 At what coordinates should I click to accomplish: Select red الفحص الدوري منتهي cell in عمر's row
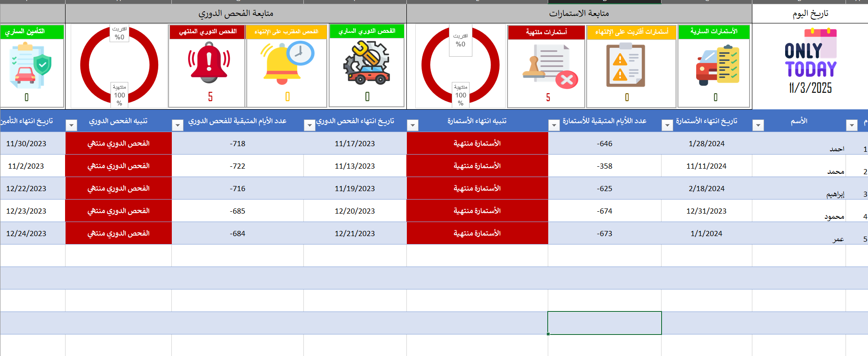118,233
